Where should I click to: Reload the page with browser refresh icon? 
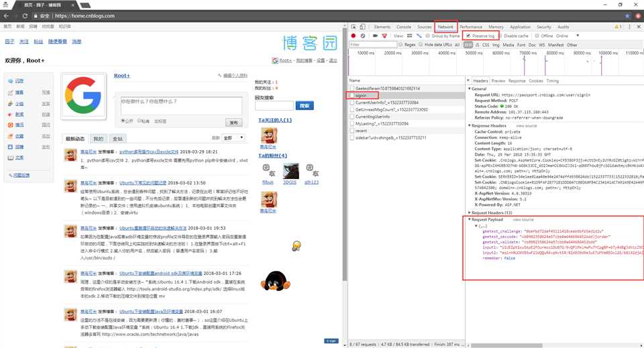point(25,15)
